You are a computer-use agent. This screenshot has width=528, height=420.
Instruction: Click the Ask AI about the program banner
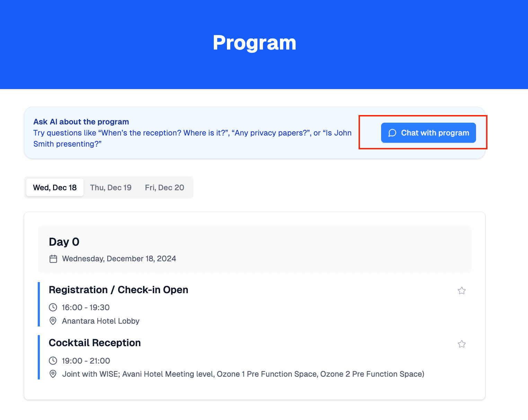191,133
